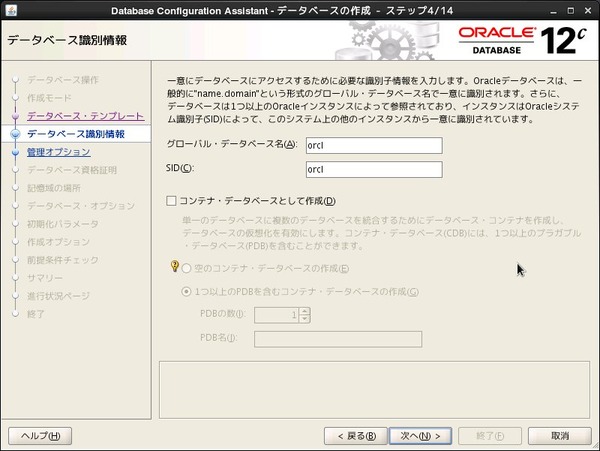Click the 前提条件チェック step
This screenshot has height=451, width=600.
62,260
